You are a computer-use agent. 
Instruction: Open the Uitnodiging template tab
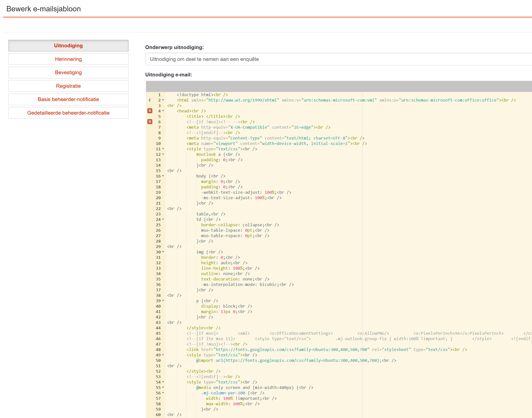[68, 46]
